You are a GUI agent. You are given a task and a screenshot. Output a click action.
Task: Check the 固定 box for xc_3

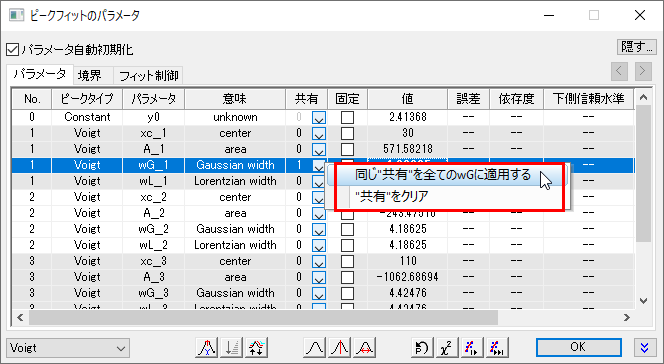coord(347,262)
